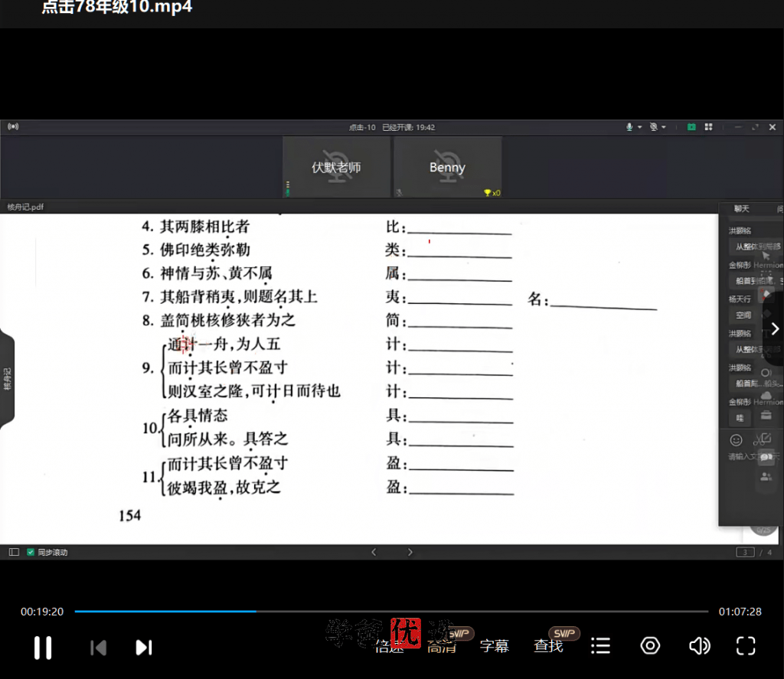The width and height of the screenshot is (784, 679).
Task: Toggle the 同步滚动 sync scroll checkbox
Action: click(31, 552)
